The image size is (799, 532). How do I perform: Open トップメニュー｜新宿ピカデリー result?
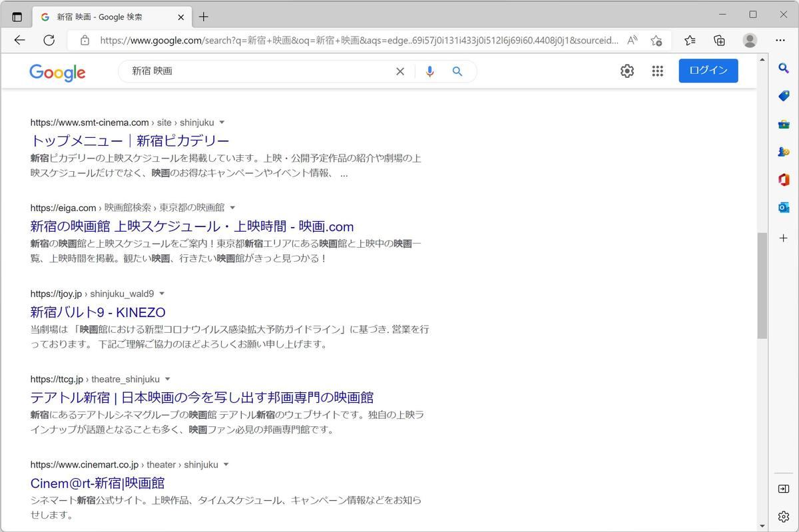click(130, 140)
